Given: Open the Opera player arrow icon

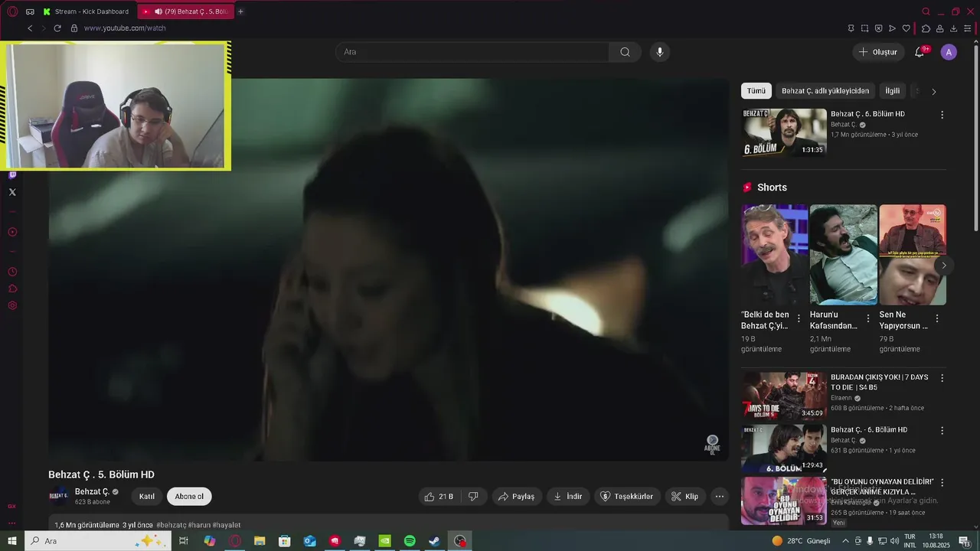Looking at the screenshot, I should [x=892, y=28].
